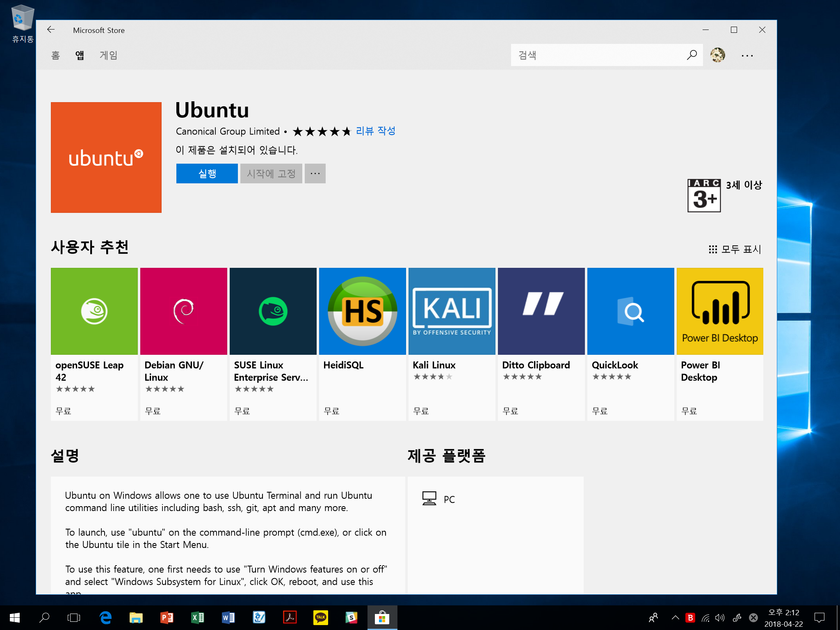Viewport: 840px width, 630px height.
Task: Switch to the 홈 tab
Action: pos(55,55)
